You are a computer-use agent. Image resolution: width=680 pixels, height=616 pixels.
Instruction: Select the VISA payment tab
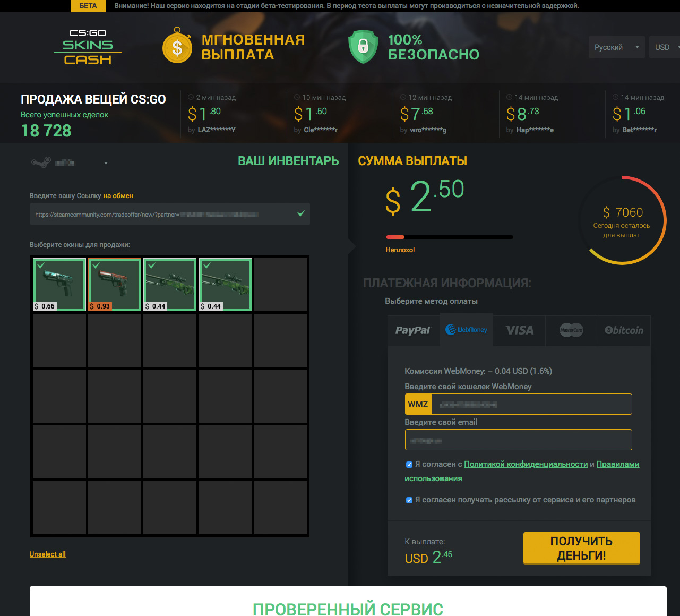tap(519, 330)
